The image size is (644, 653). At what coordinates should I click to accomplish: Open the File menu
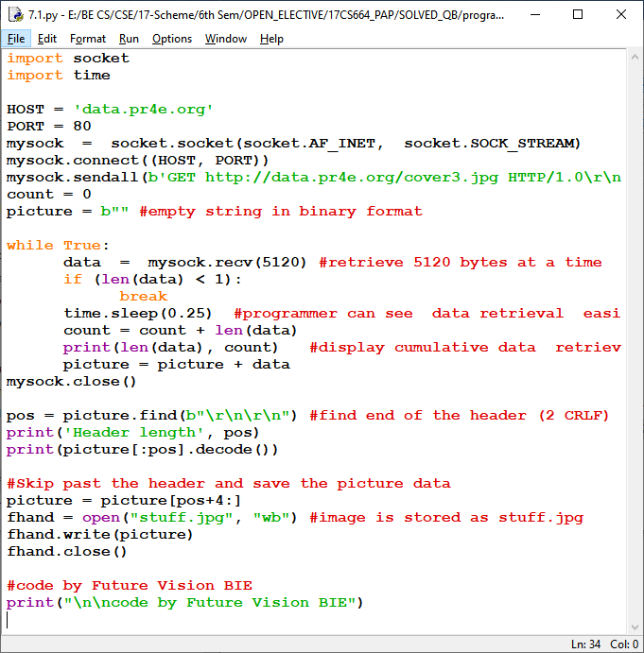point(16,39)
